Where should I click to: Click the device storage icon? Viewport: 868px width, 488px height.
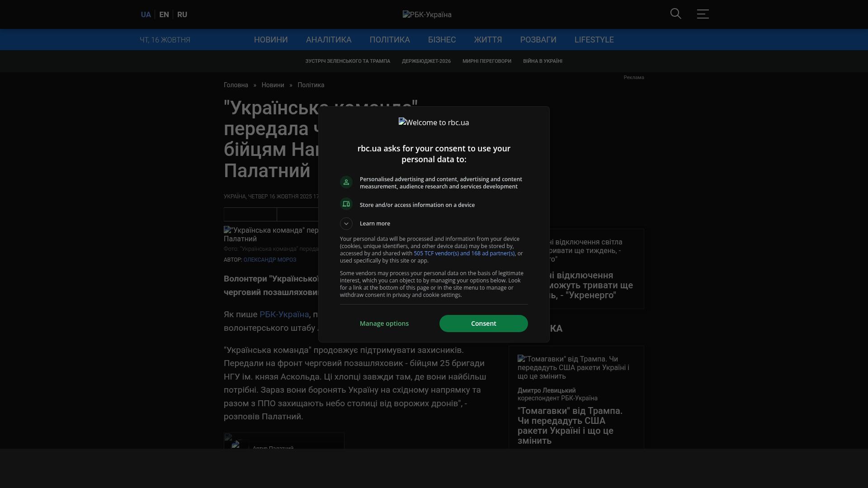(346, 204)
